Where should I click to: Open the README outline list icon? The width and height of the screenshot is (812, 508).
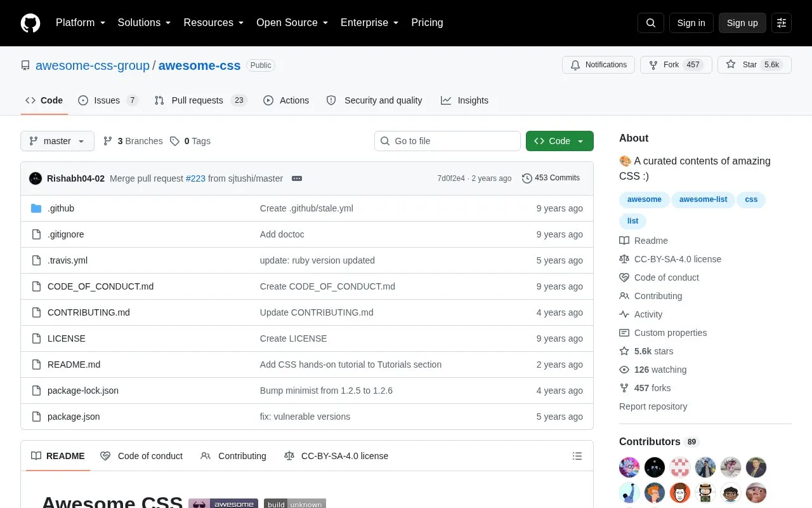(577, 456)
